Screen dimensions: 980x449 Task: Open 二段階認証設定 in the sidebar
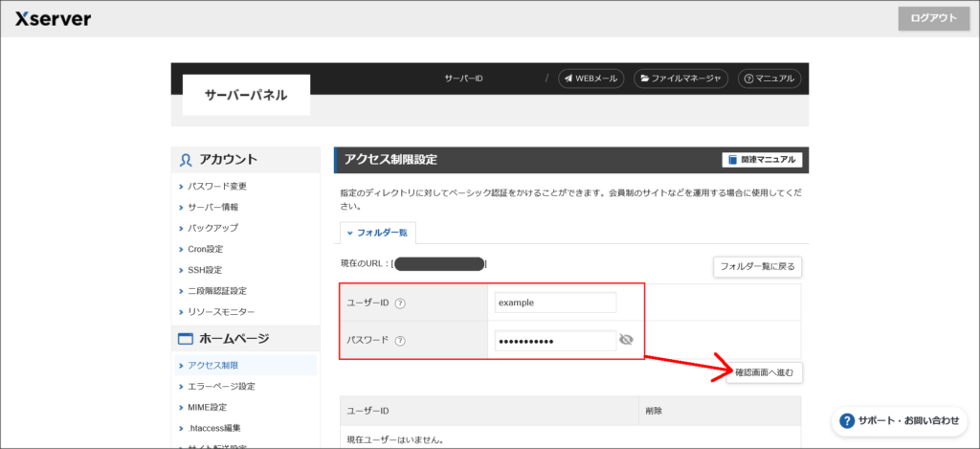(217, 291)
